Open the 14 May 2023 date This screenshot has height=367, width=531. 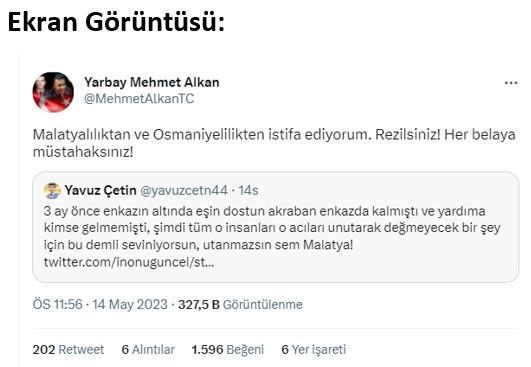pyautogui.click(x=130, y=304)
